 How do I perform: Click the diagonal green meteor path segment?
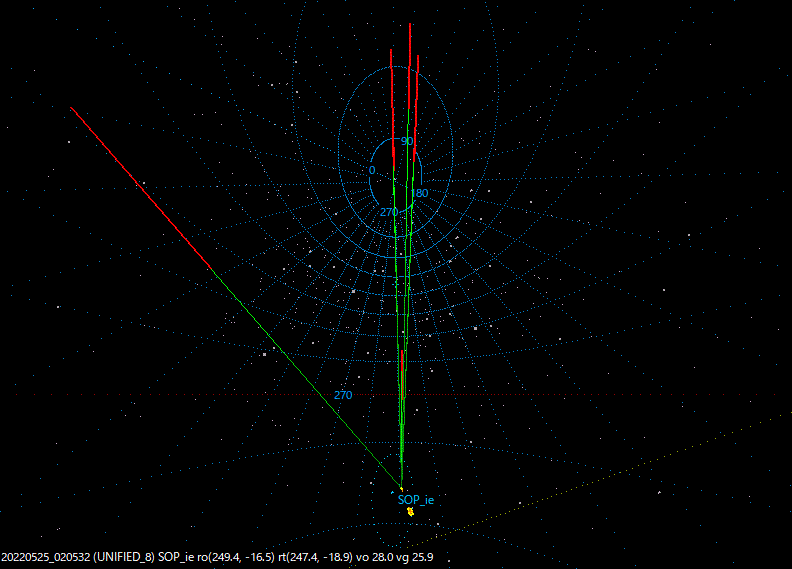coord(306,379)
